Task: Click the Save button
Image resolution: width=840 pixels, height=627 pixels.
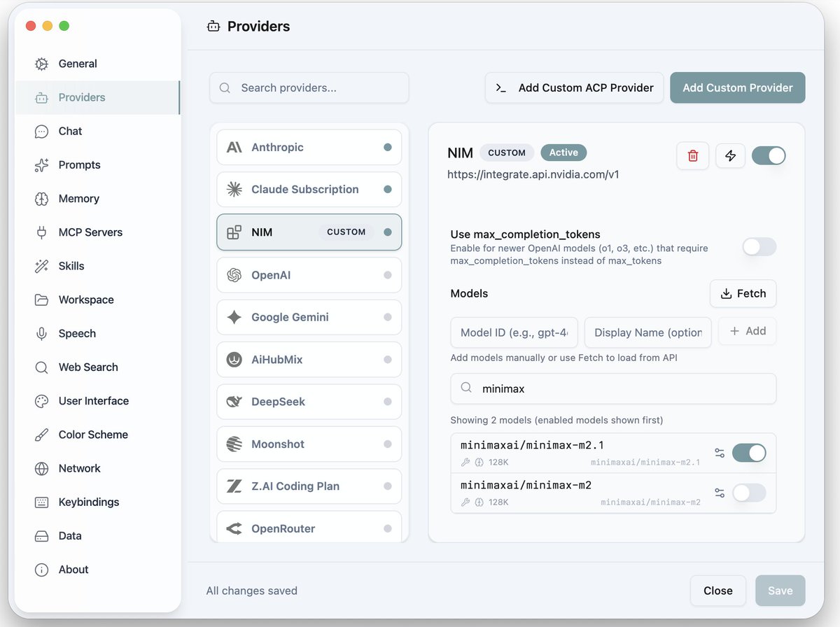Action: (x=780, y=591)
